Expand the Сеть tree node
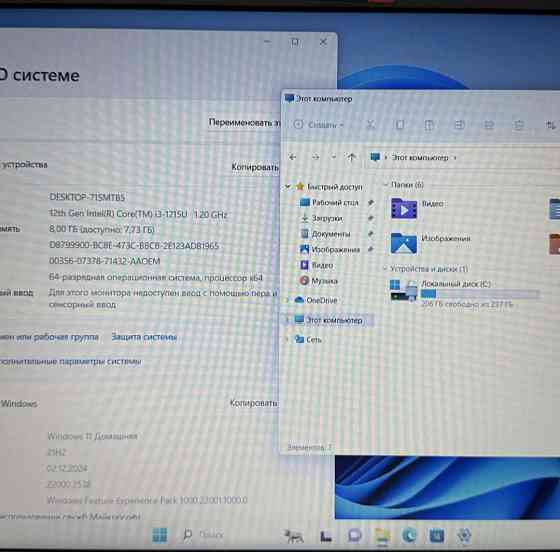The height and width of the screenshot is (552, 560). point(288,339)
